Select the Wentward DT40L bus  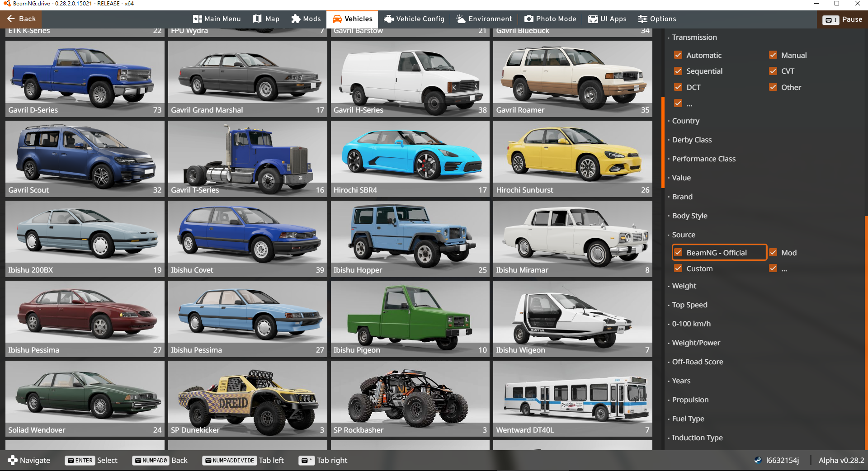pos(573,399)
